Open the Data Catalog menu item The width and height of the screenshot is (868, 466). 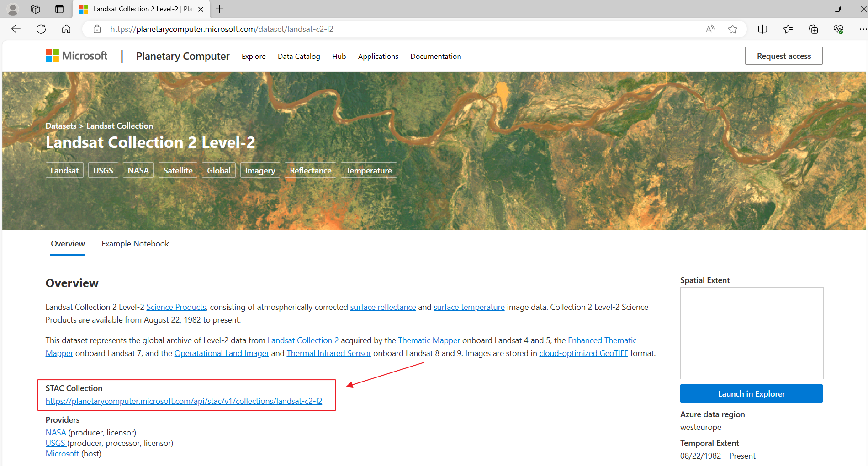[x=299, y=56]
